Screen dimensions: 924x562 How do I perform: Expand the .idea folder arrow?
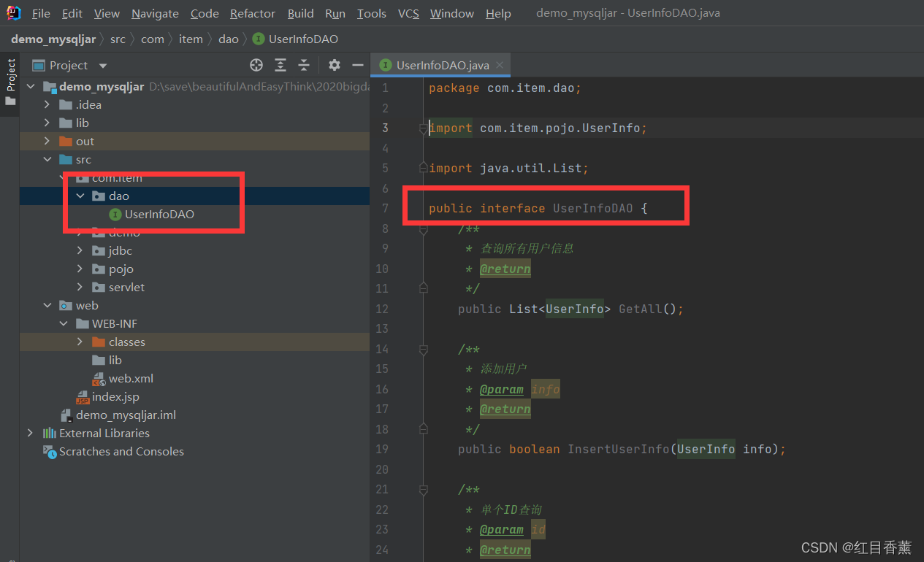(47, 104)
